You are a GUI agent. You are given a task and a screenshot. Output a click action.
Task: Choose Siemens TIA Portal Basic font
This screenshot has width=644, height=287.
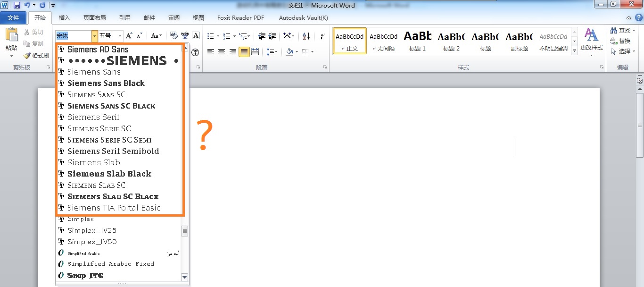pos(119,208)
